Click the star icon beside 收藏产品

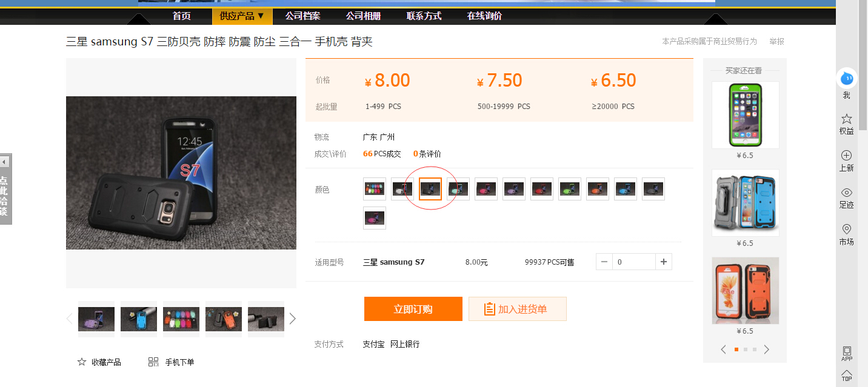coord(82,362)
